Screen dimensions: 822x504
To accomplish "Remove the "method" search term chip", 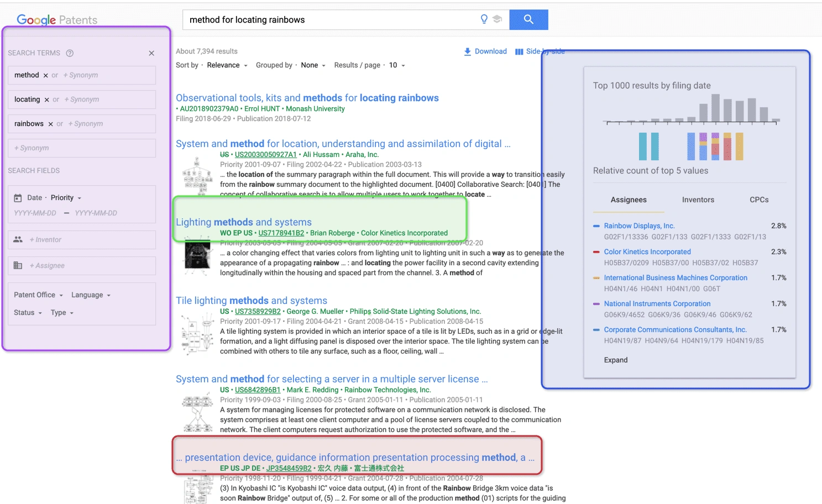I will (x=46, y=75).
